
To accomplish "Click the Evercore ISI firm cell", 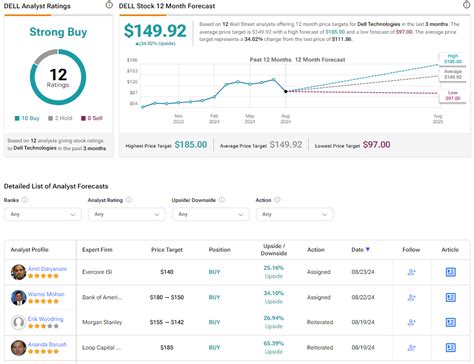I will pyautogui.click(x=97, y=272).
